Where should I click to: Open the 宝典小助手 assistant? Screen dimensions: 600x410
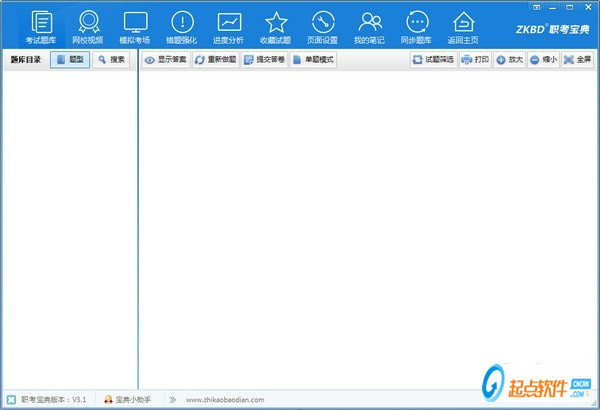127,400
